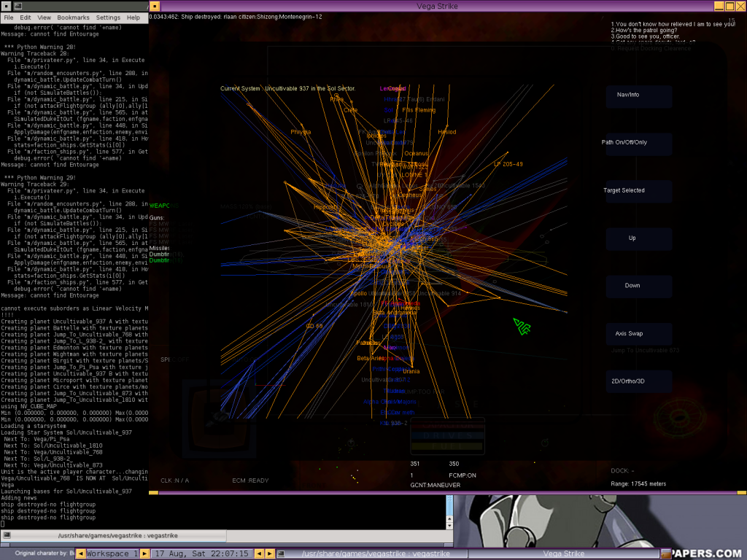Click the 'GCNT:MANEUVER' status text
Image resolution: width=747 pixels, height=560 pixels.
click(435, 485)
